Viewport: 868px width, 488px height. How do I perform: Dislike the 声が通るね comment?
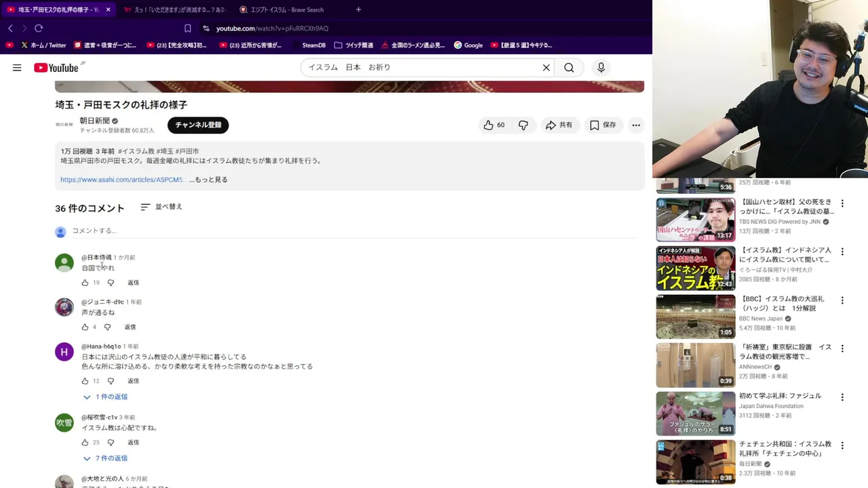coord(107,327)
